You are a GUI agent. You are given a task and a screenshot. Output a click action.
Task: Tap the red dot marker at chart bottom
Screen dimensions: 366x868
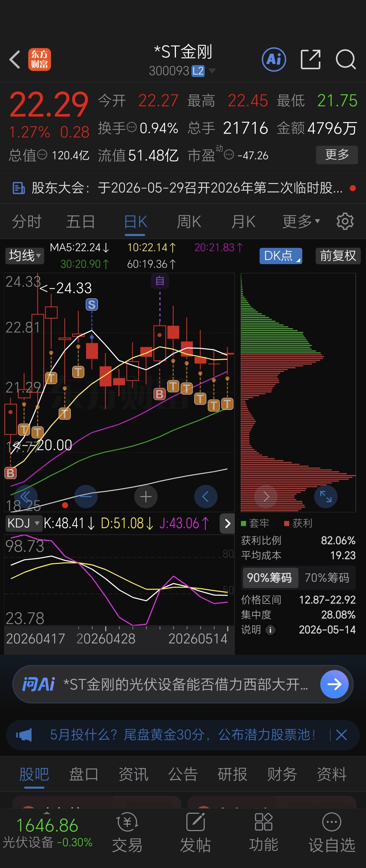65,505
